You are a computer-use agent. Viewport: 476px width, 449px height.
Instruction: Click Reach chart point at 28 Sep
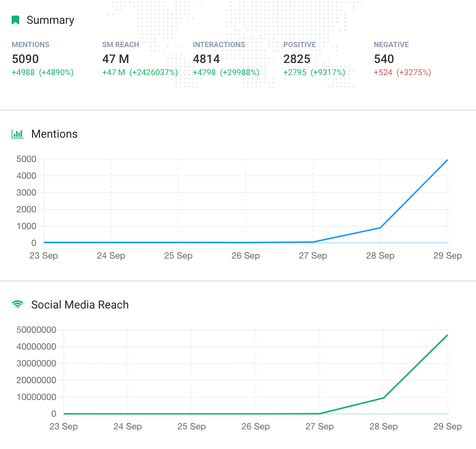point(384,398)
